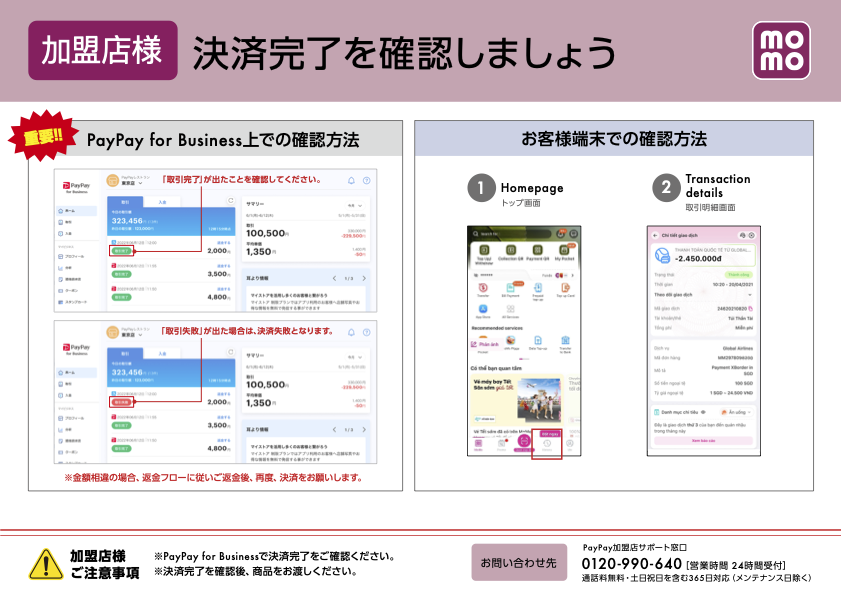Click the phone number 0120-990-640
The height and width of the screenshot is (595, 841).
pyautogui.click(x=631, y=563)
